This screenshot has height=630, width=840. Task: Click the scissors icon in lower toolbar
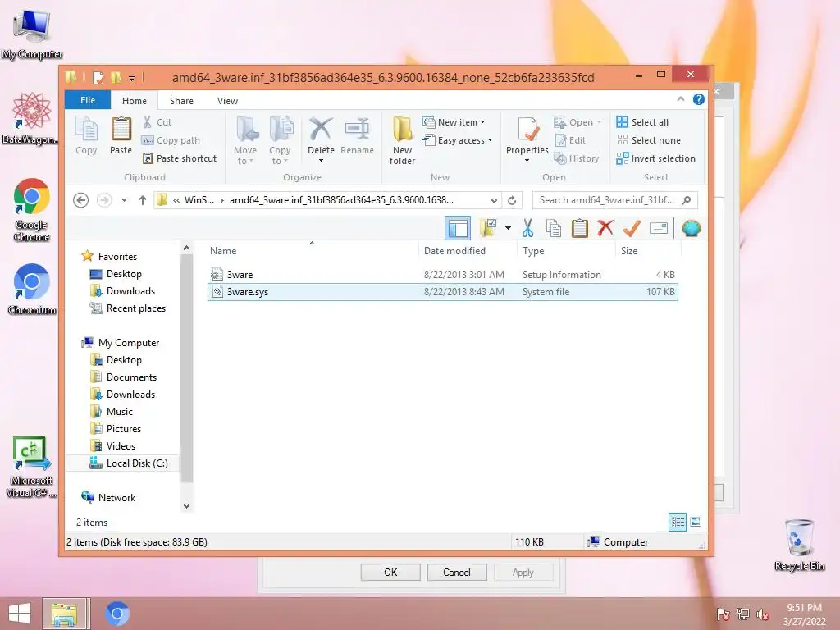pos(527,228)
